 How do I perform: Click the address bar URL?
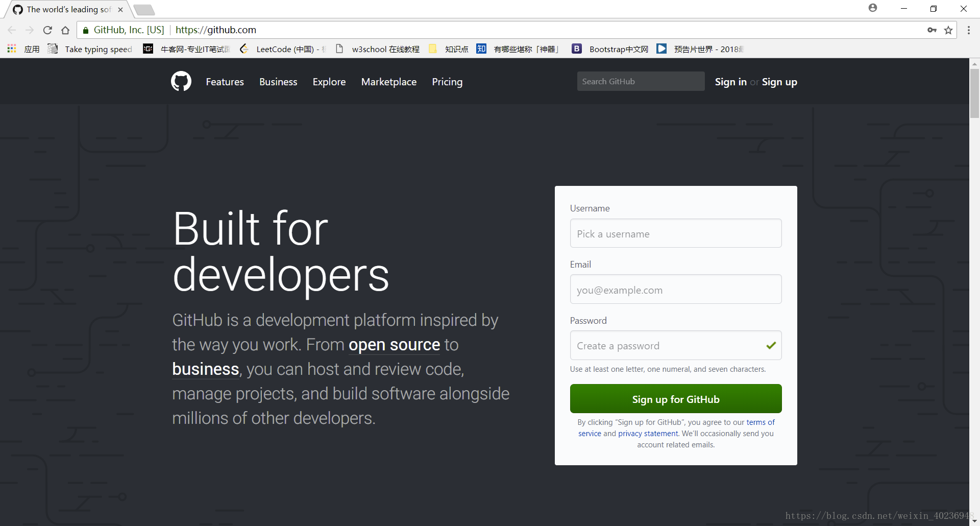pyautogui.click(x=216, y=30)
